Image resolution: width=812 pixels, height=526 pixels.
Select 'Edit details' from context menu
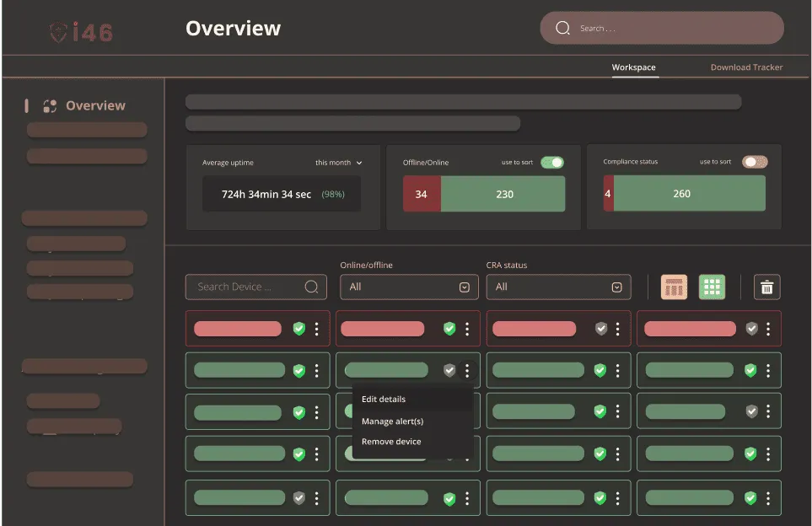click(x=384, y=400)
